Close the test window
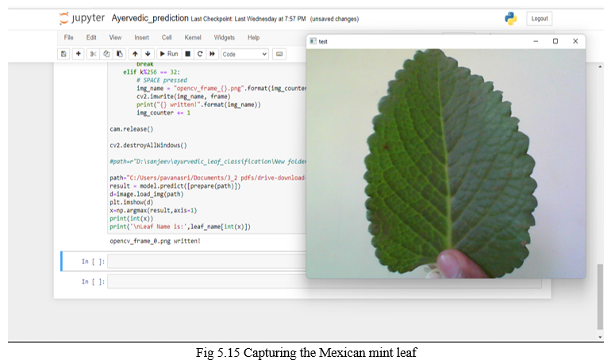This screenshot has width=615, height=364. [x=575, y=41]
